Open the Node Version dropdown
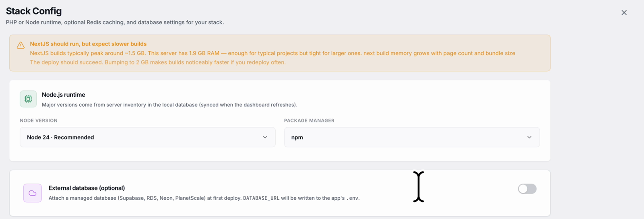Viewport: 644px width, 219px height. [148, 137]
